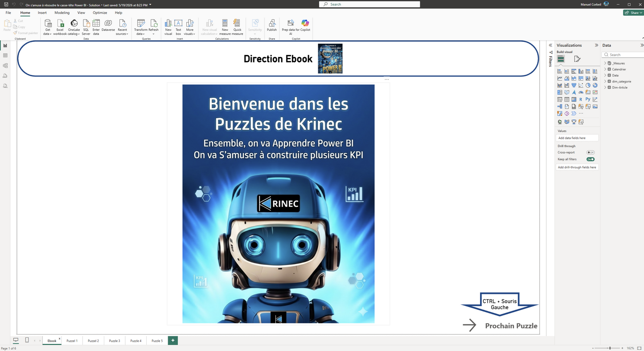Click the Publish icon in the ribbon
This screenshot has height=351, width=644.
(272, 25)
